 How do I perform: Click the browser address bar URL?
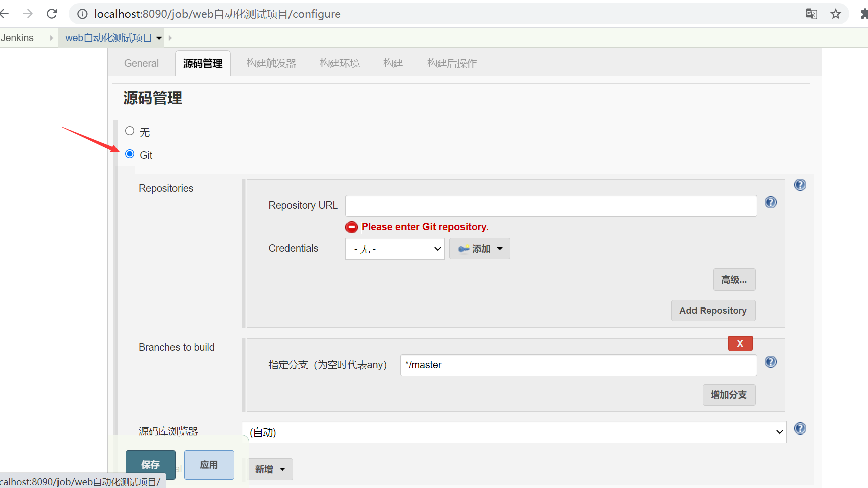coord(217,14)
